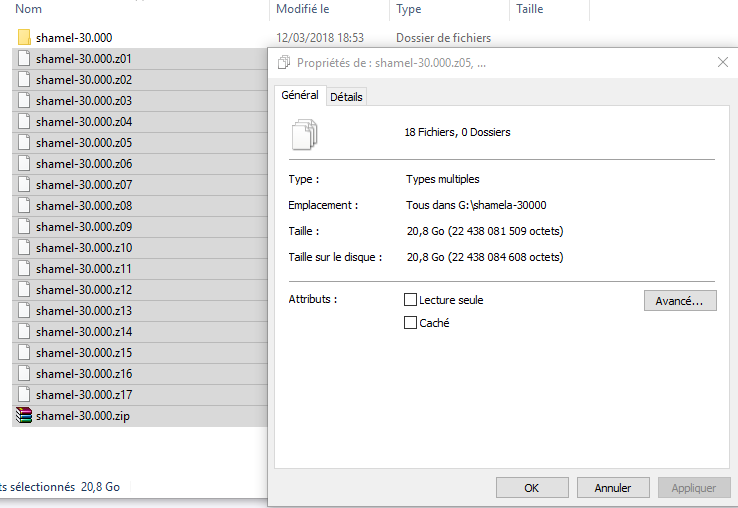Toggle the Caché attribute checkbox
The height and width of the screenshot is (508, 738).
(410, 323)
